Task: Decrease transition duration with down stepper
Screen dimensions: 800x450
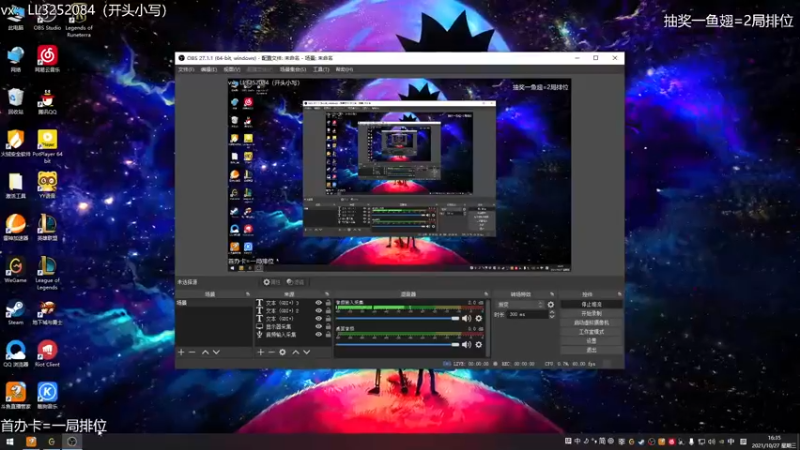Action: [x=552, y=317]
